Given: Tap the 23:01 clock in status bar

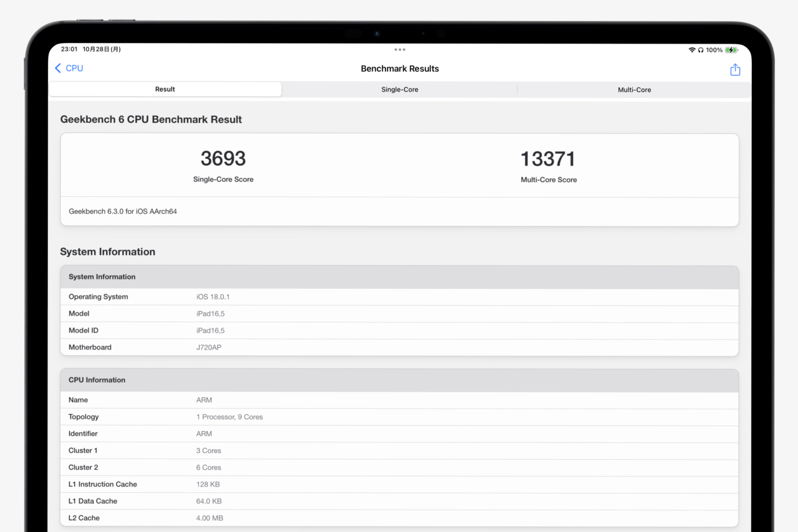Looking at the screenshot, I should [69, 50].
